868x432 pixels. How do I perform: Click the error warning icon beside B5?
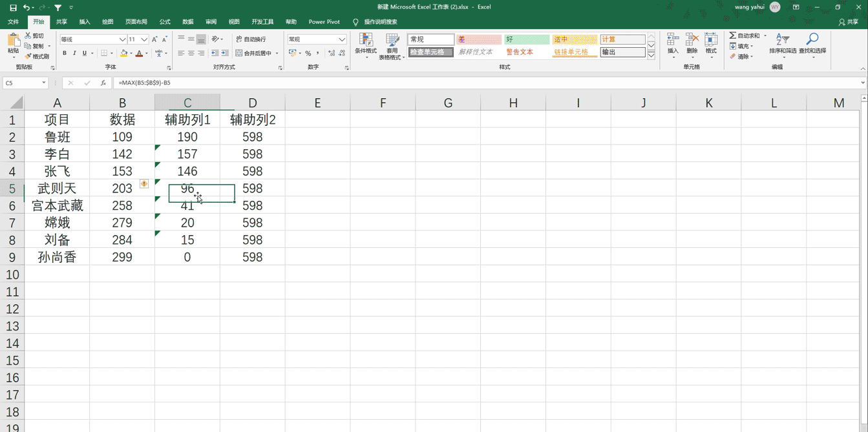(144, 184)
